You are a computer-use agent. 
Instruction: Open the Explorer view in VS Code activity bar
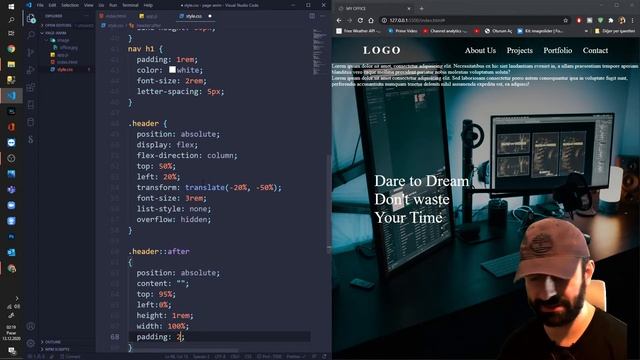coord(31,18)
